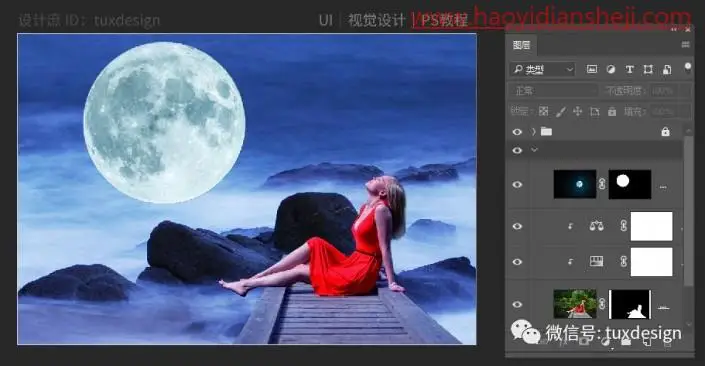Select the woman silhouette mask thumbnail
The width and height of the screenshot is (705, 366).
click(629, 304)
